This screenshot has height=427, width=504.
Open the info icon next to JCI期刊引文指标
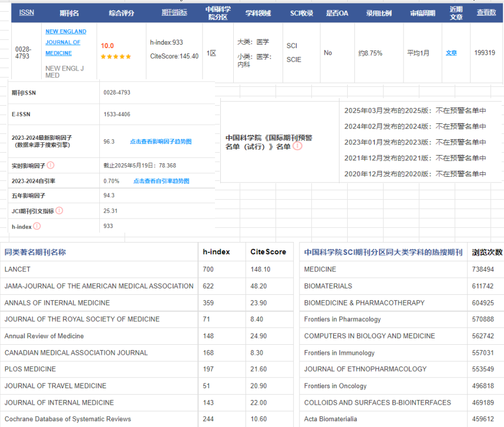point(59,210)
